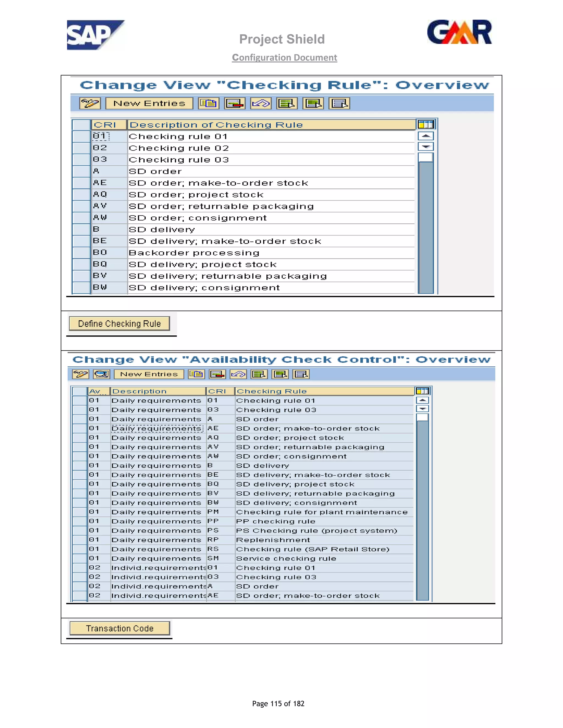Select row selector for CRI 02 row
Viewport: 563px width, 728px height.
pyautogui.click(x=81, y=148)
